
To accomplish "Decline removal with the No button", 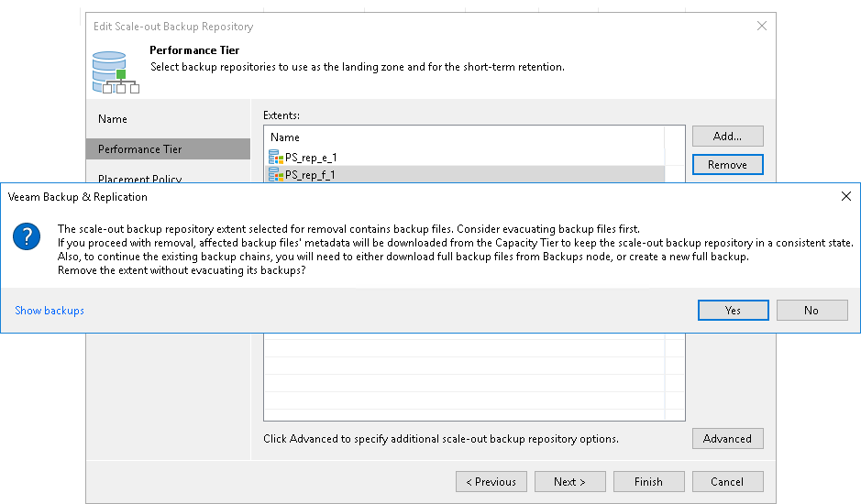I will click(811, 311).
